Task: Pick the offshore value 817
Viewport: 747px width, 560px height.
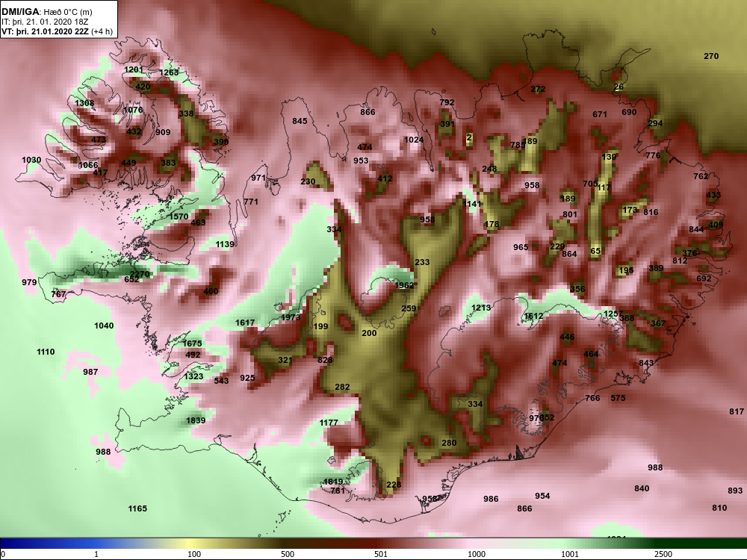Action: [737, 411]
